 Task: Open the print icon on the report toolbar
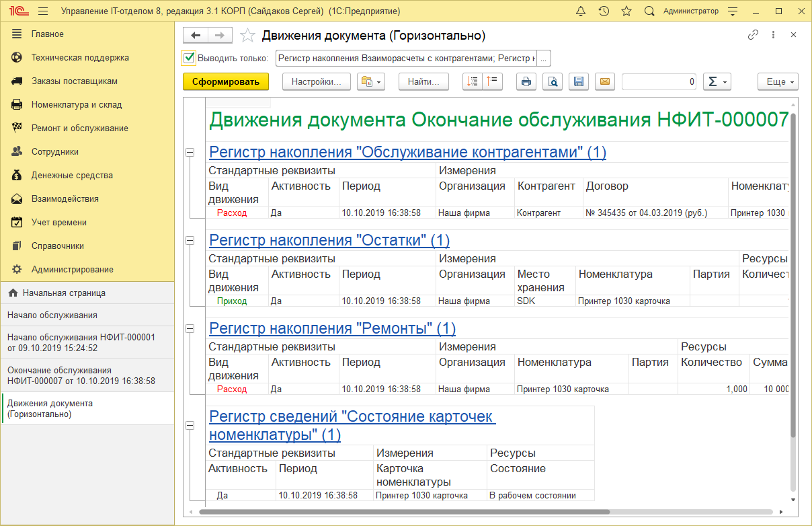tap(526, 81)
